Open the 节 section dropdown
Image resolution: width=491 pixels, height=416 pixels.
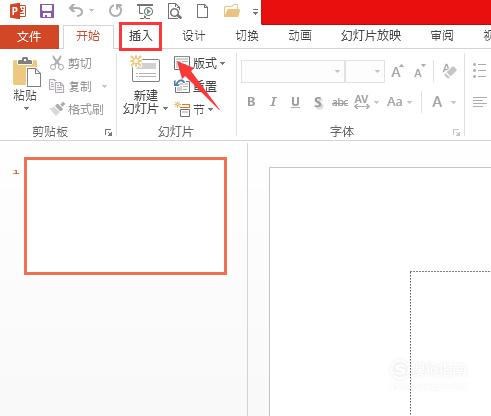click(x=194, y=109)
